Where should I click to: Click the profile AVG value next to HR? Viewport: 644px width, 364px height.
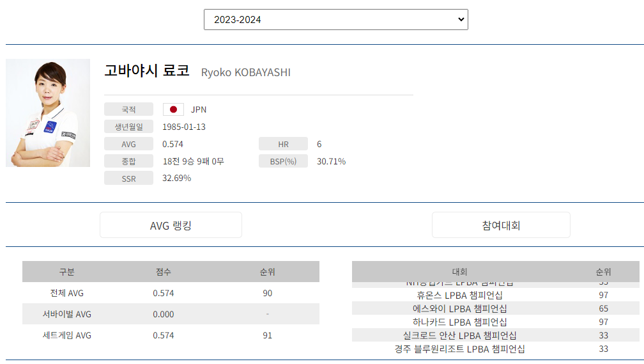pos(172,144)
